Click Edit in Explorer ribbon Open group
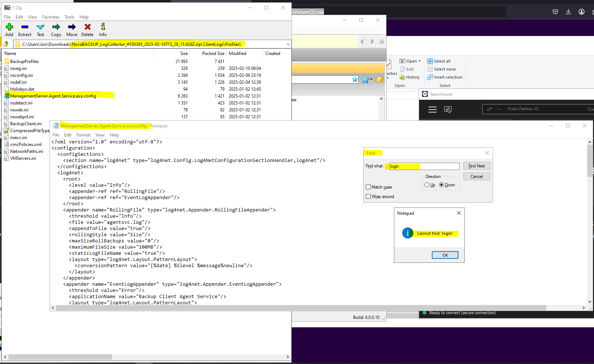Screen dimensions: 594x364 coord(407,69)
